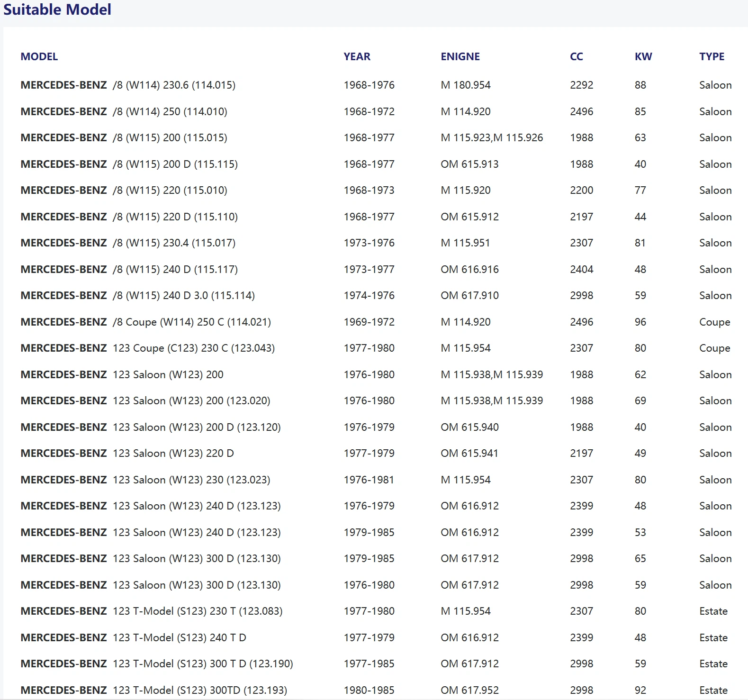The image size is (748, 700).
Task: Click KW value '65'
Action: point(640,558)
